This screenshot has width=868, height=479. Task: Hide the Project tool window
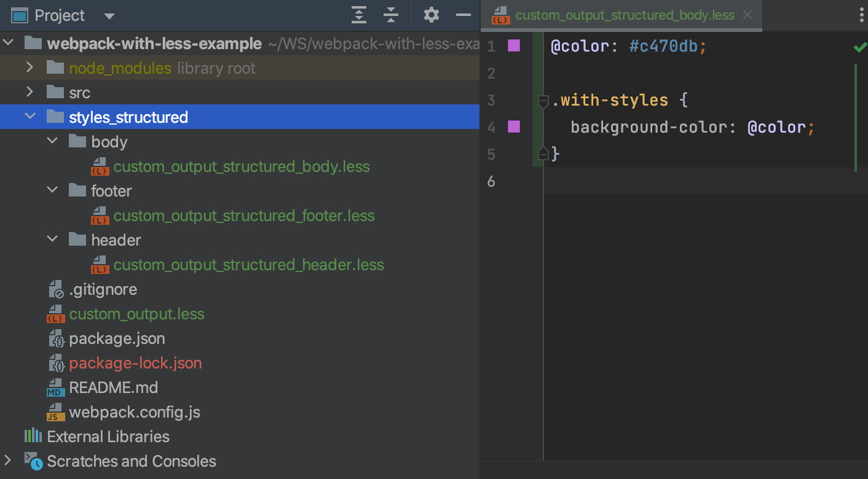tap(464, 15)
